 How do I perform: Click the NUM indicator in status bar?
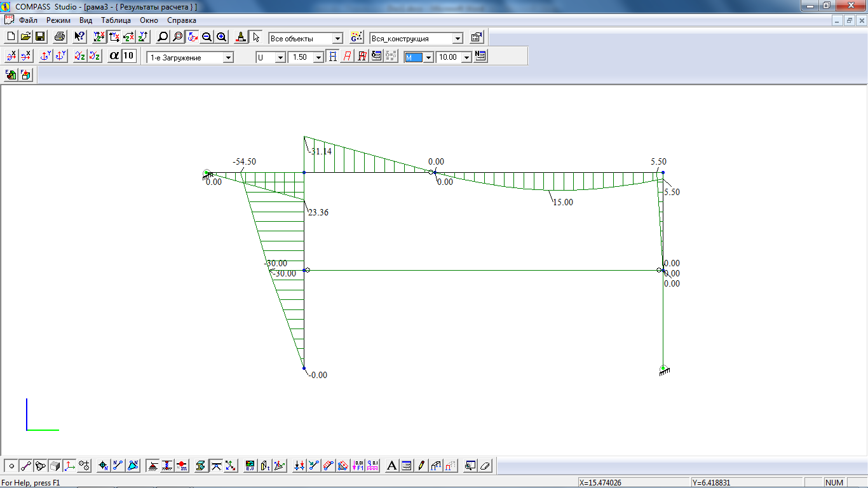click(835, 483)
